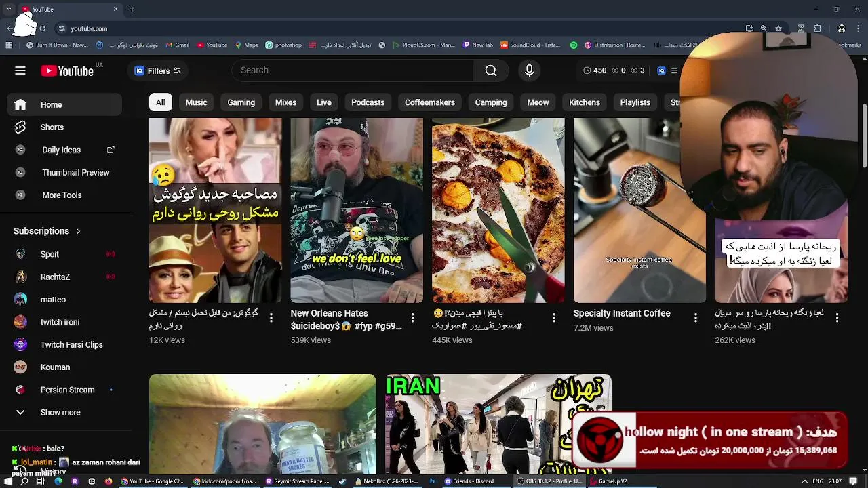Viewport: 868px width, 488px height.
Task: Select the Playlists filter chip
Action: pos(635,102)
